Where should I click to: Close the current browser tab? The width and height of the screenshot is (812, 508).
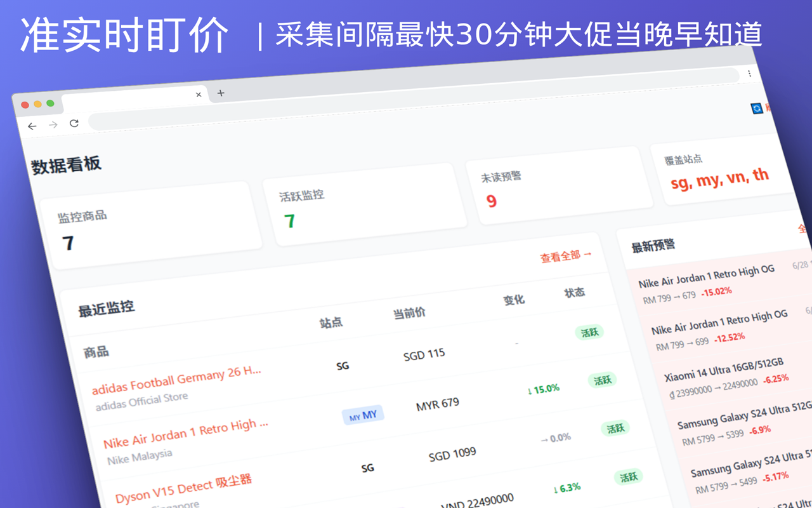tap(199, 95)
